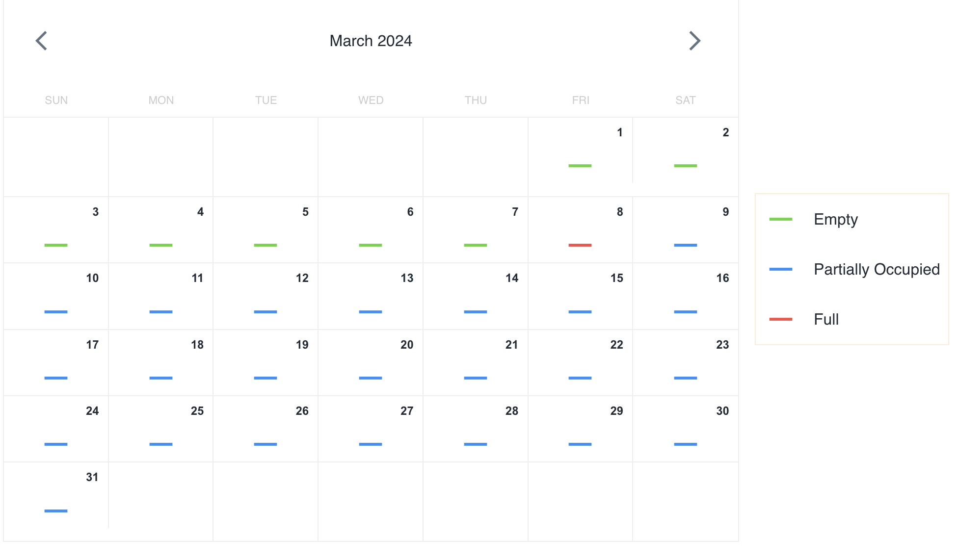
Task: Click the Full legend label
Action: pos(826,319)
